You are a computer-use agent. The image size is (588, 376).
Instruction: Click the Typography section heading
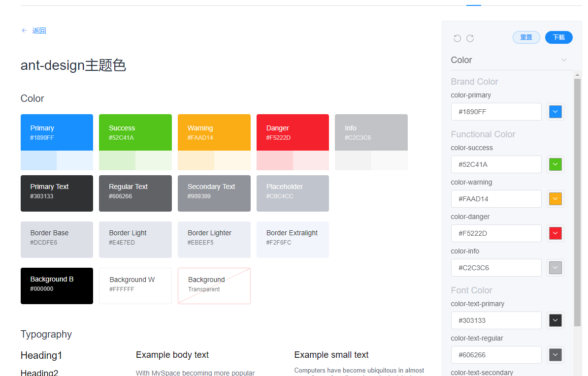coord(46,334)
